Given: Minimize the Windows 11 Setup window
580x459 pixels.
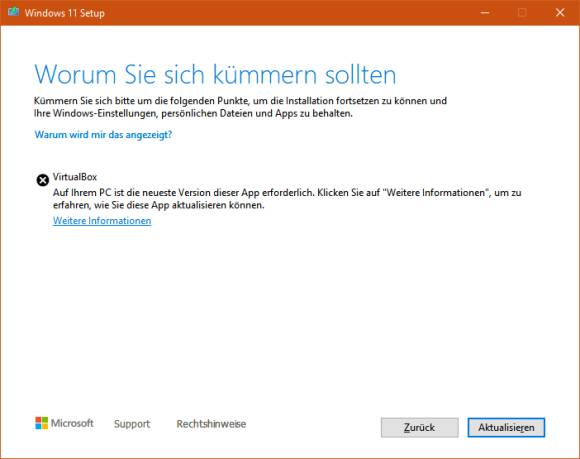Looking at the screenshot, I should (x=485, y=13).
